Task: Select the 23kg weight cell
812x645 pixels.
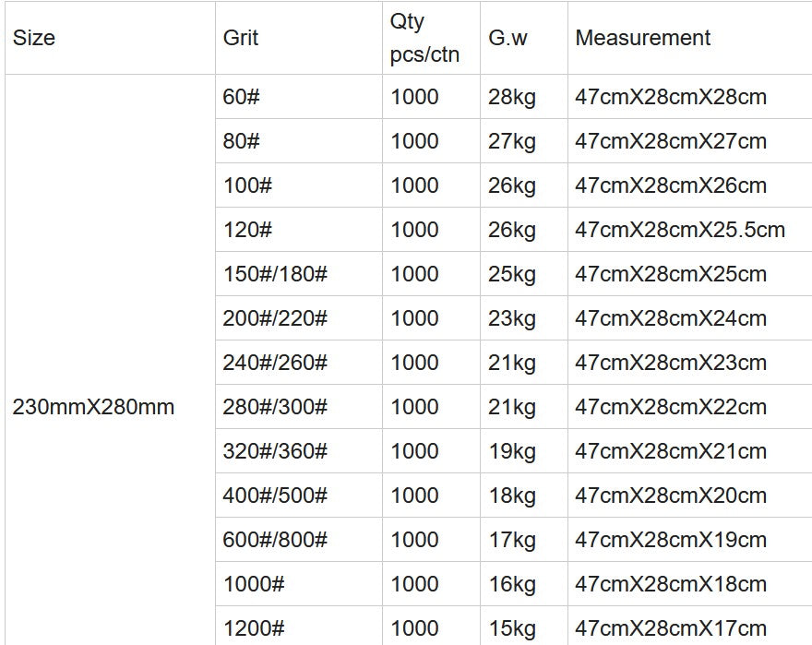Action: (512, 318)
